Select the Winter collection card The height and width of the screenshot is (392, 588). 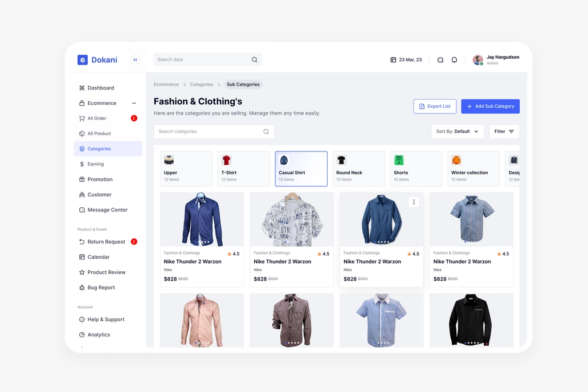pyautogui.click(x=473, y=169)
